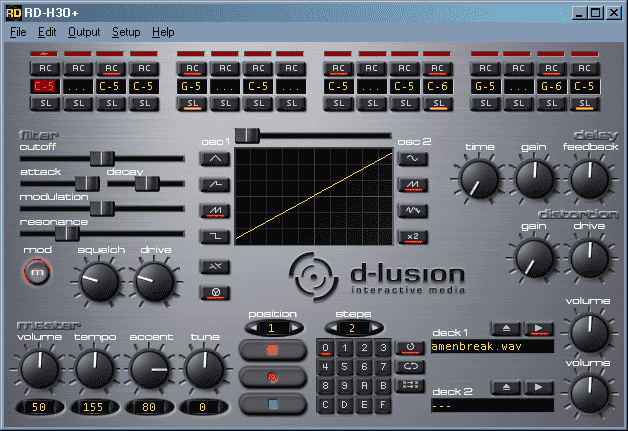The image size is (628, 431).
Task: Select the sine waveform for osc 2
Action: (x=411, y=157)
